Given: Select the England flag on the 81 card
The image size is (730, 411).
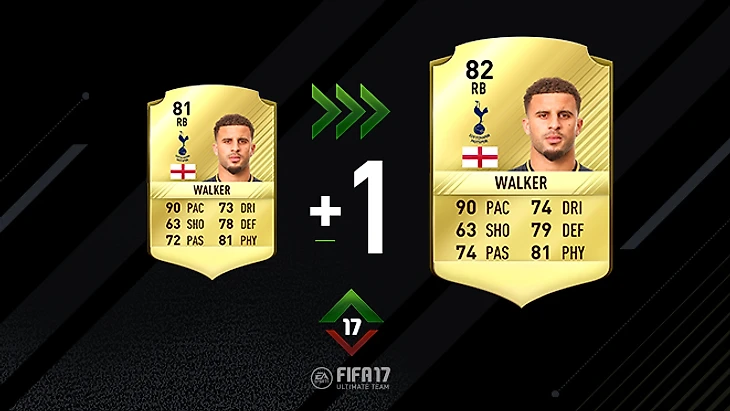Looking at the screenshot, I should 183,171.
